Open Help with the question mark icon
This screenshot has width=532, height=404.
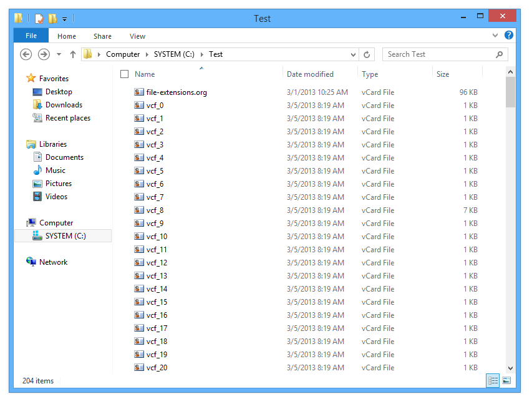[x=508, y=36]
